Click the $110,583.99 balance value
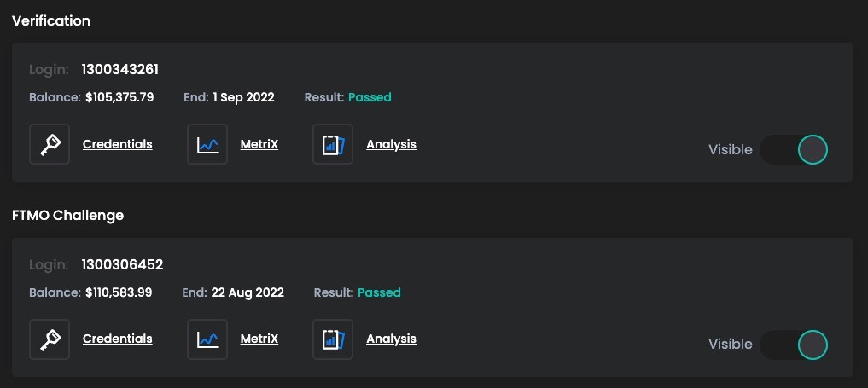 pos(119,292)
